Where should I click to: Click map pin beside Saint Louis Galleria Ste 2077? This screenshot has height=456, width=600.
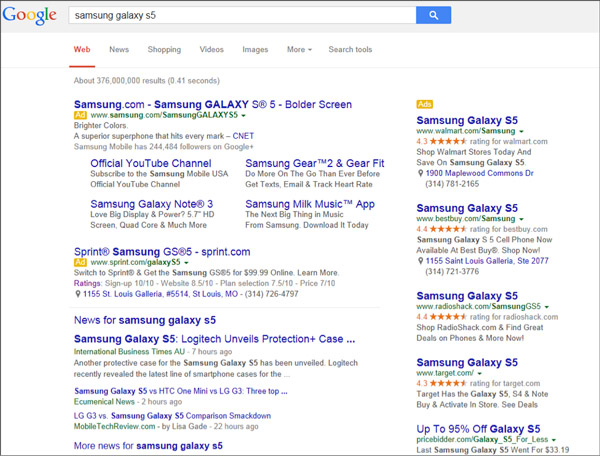pos(420,261)
